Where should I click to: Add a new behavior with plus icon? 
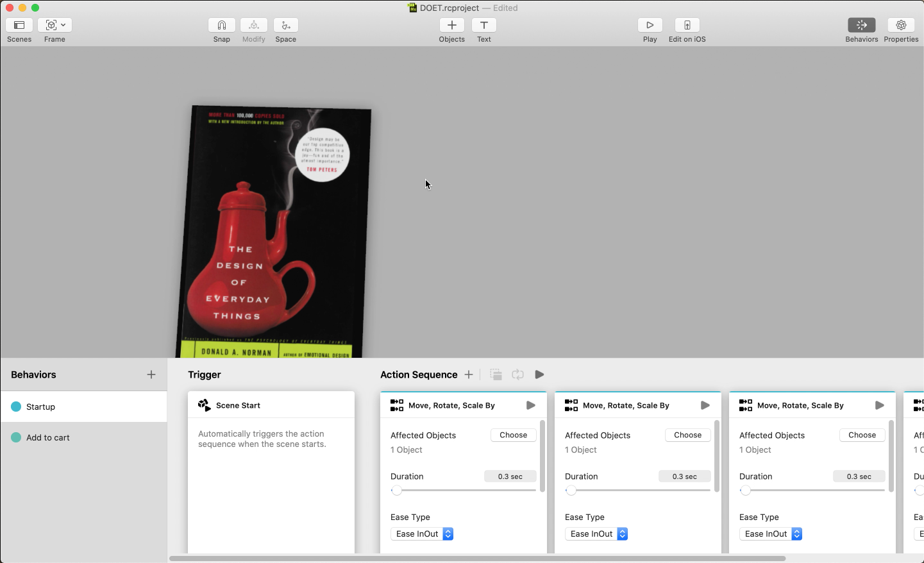(x=151, y=374)
